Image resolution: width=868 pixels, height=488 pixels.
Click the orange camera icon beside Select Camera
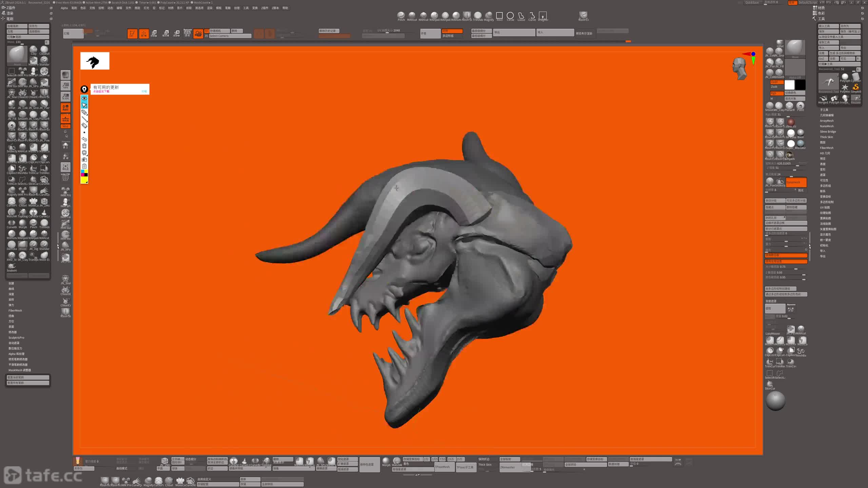198,34
